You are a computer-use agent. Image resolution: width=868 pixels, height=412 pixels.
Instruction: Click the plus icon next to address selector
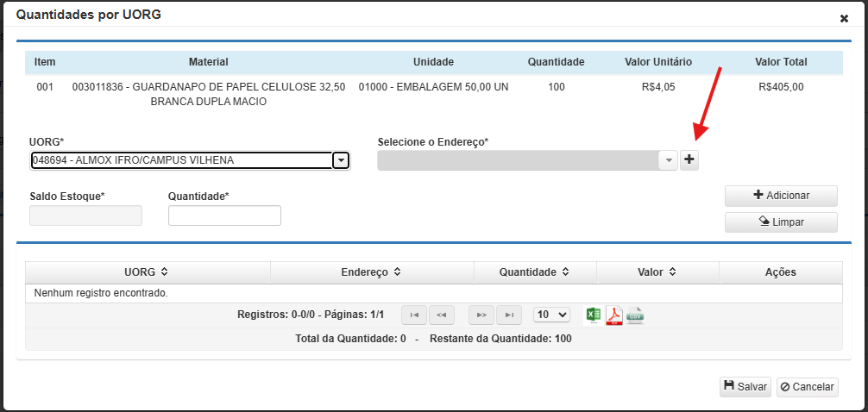tap(689, 160)
